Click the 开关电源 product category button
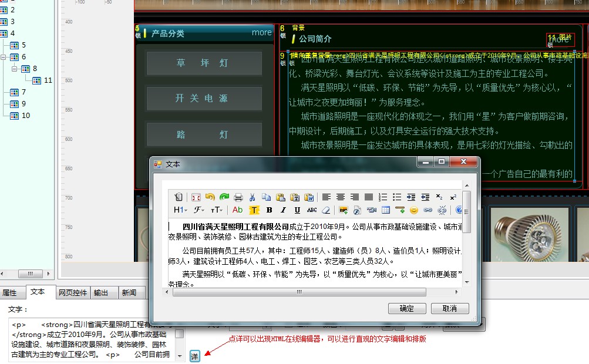This screenshot has height=364, width=589. 204,99
